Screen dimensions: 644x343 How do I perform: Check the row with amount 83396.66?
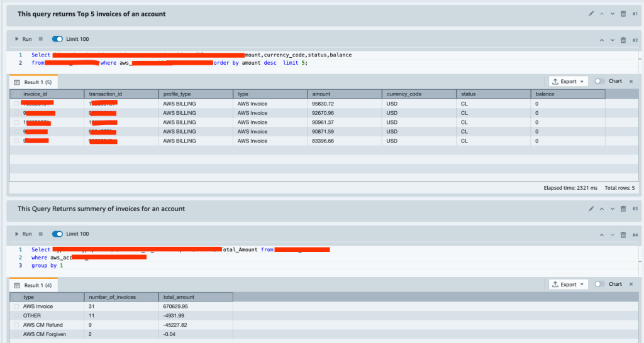[16, 141]
